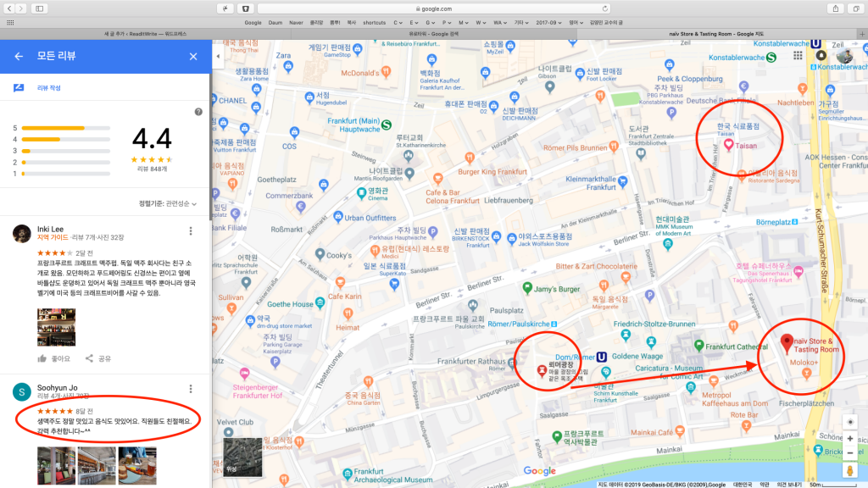
Task: Open Daum bookmark
Action: point(275,23)
